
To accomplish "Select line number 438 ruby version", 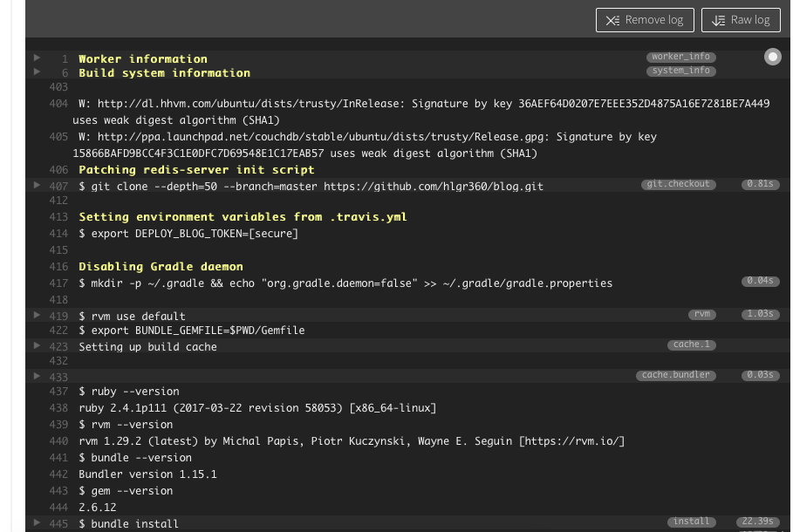I will tap(58, 408).
